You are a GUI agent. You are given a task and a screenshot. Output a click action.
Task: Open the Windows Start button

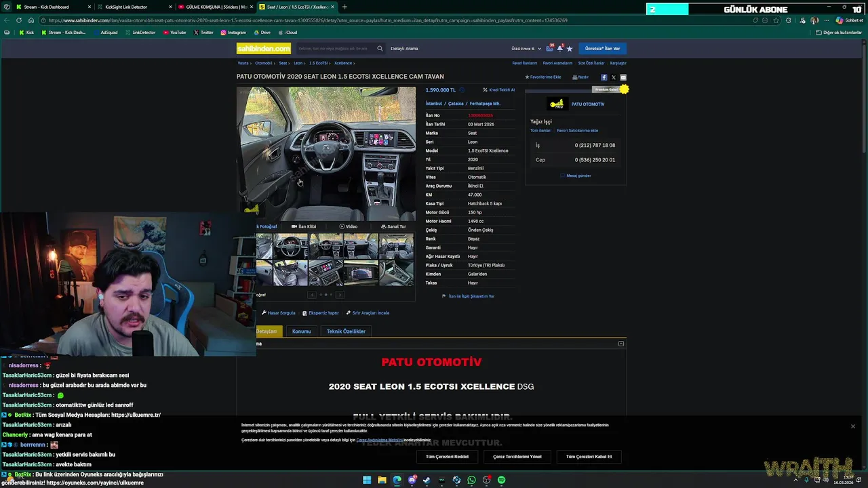(367, 480)
